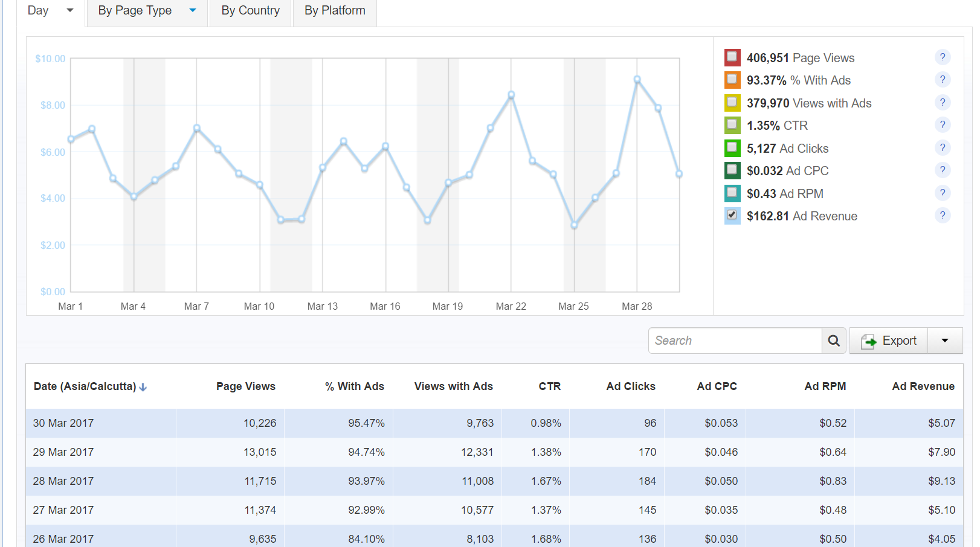Open help for Ad RPM metric
The height and width of the screenshot is (547, 980).
click(x=942, y=193)
